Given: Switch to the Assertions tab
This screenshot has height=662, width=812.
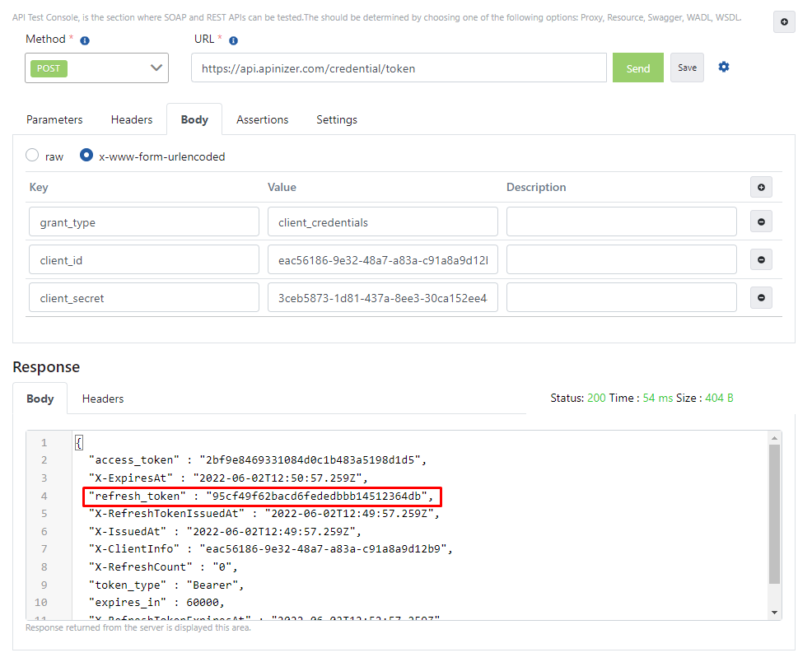Looking at the screenshot, I should tap(262, 119).
